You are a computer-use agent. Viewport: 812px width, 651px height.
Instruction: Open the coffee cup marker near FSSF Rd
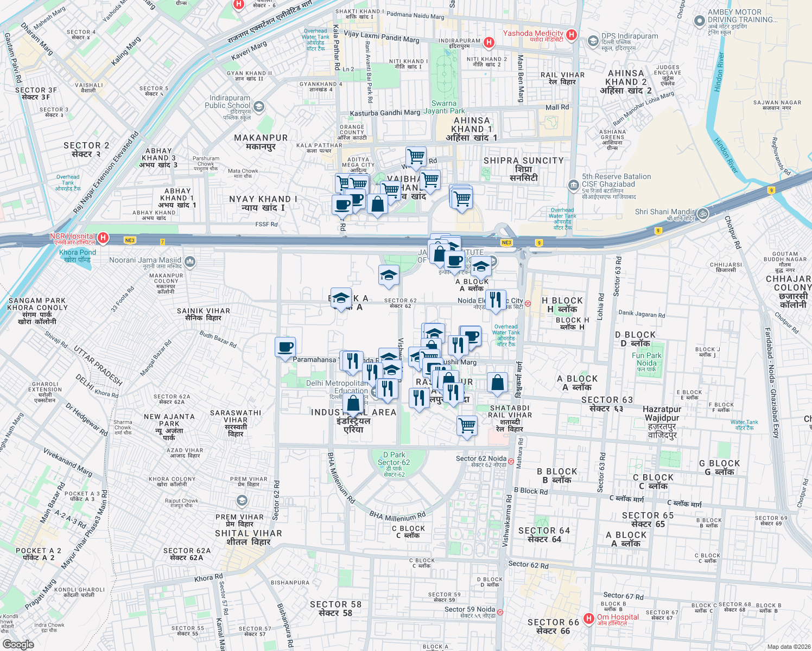tap(340, 205)
